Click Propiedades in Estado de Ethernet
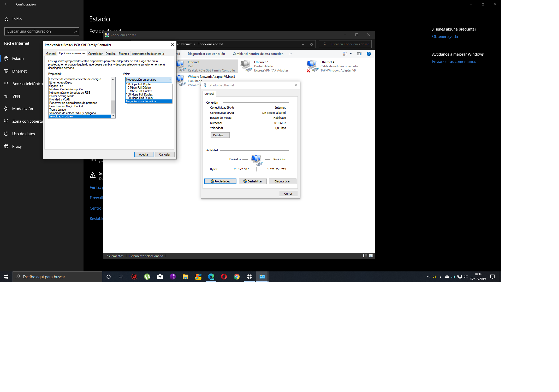559x392 pixels. (221, 181)
